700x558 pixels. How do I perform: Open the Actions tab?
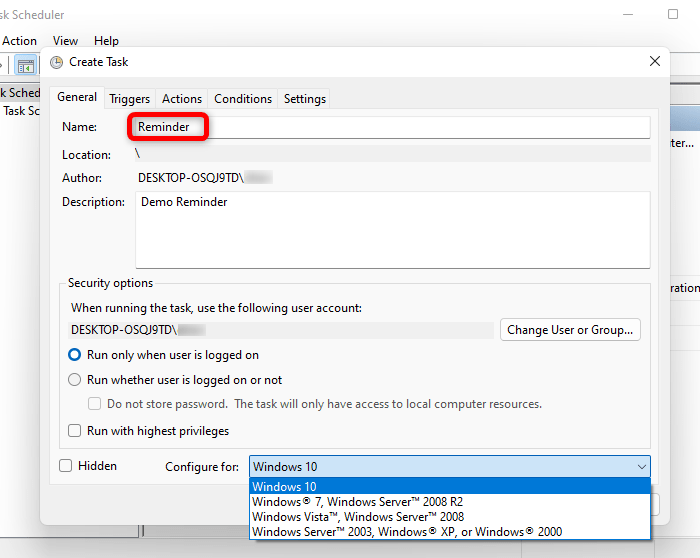[182, 99]
